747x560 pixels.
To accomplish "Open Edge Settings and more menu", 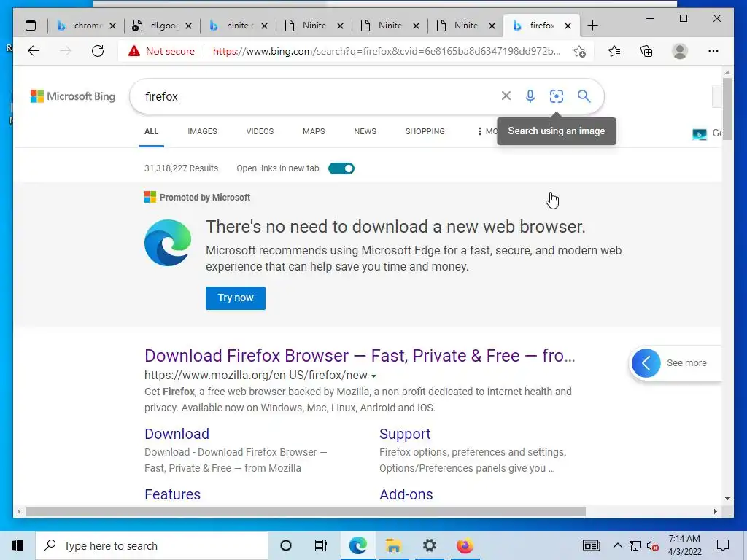I will 713,51.
